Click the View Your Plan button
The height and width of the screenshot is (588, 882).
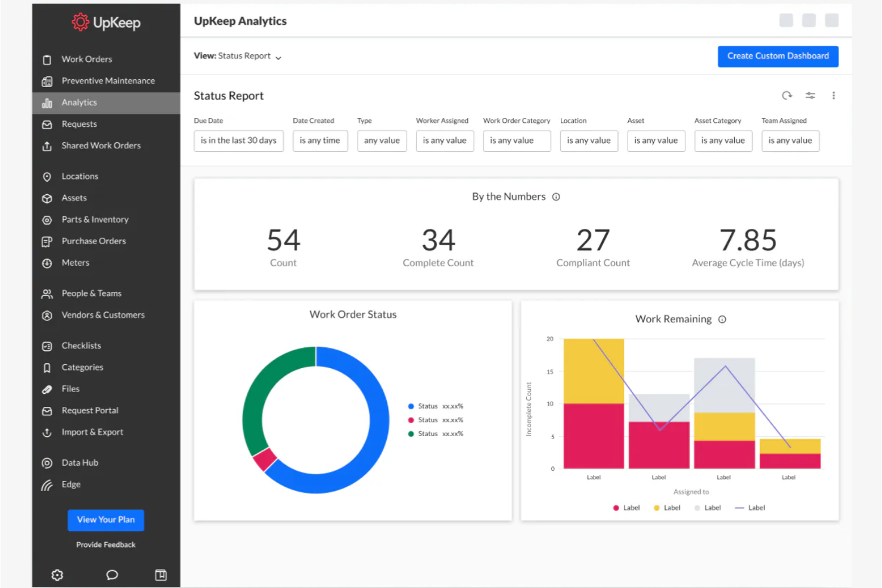106,520
